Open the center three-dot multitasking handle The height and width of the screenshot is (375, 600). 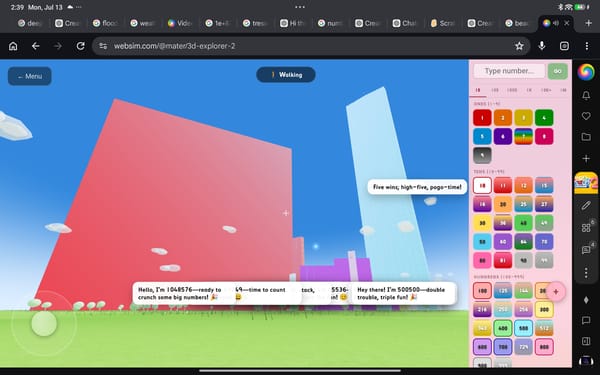[x=300, y=7]
